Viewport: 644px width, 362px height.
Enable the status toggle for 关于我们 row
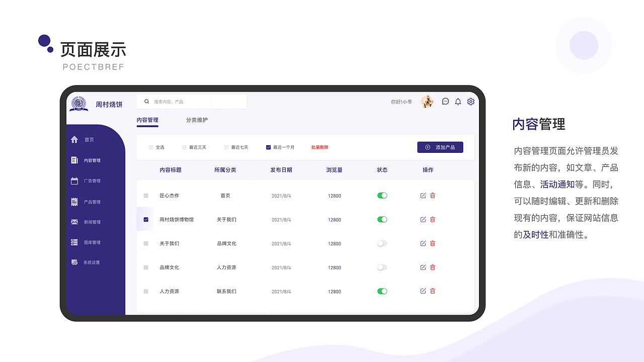click(382, 243)
